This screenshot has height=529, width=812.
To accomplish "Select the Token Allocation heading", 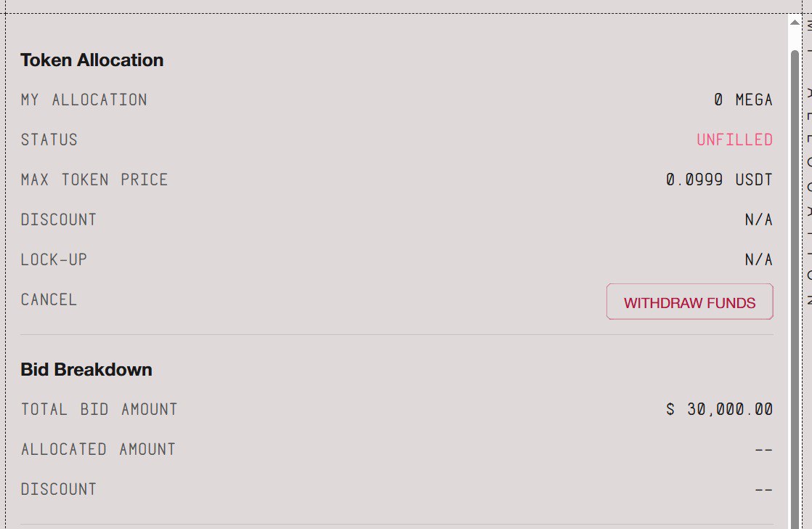I will click(x=92, y=60).
